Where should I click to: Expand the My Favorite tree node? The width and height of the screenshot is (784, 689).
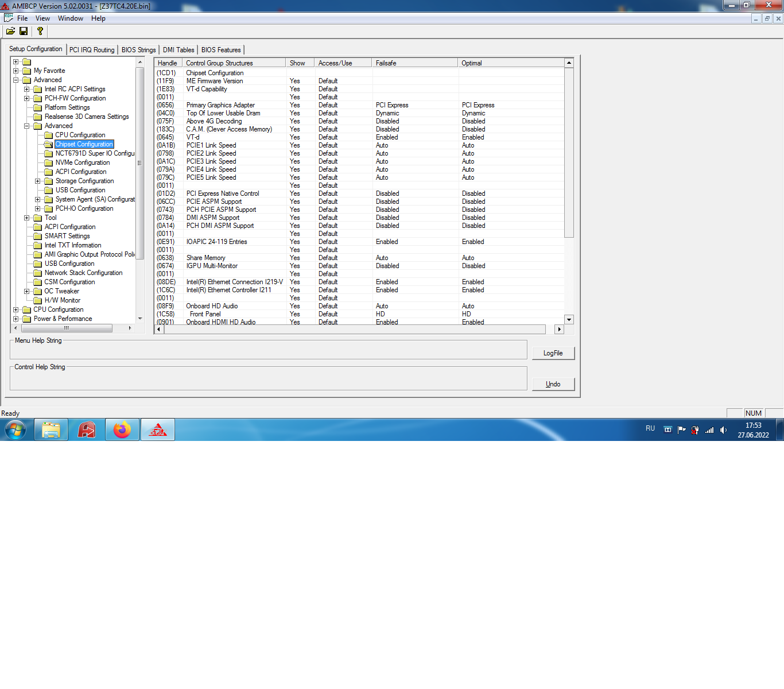tap(16, 71)
